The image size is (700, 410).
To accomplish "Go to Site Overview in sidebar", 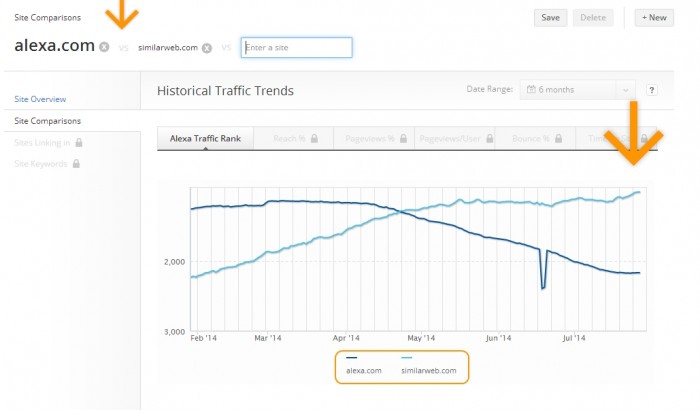I will (x=40, y=99).
